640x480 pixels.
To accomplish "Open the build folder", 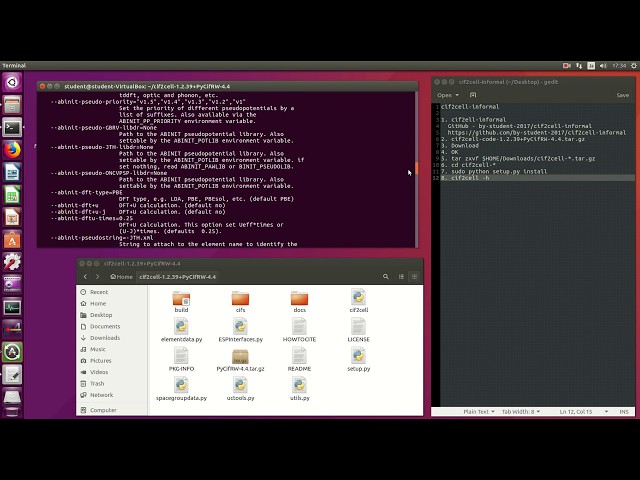I will point(181,302).
